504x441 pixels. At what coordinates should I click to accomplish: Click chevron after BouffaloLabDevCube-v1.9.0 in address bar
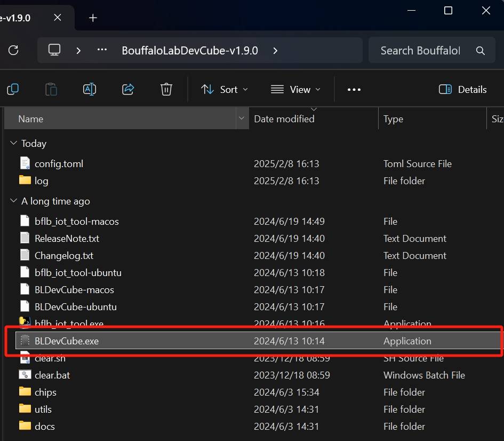[275, 51]
